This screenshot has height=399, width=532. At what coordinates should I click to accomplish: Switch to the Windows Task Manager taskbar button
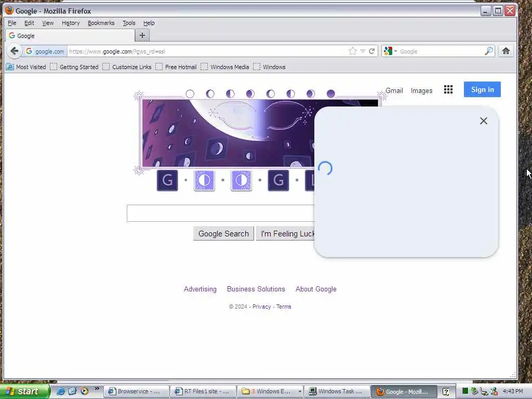[x=337, y=391]
